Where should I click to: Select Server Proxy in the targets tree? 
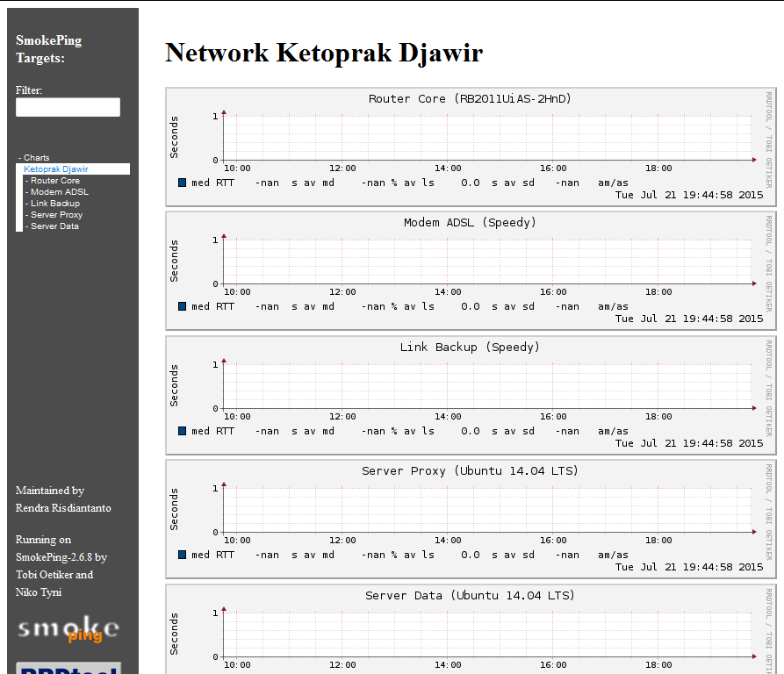click(x=55, y=214)
